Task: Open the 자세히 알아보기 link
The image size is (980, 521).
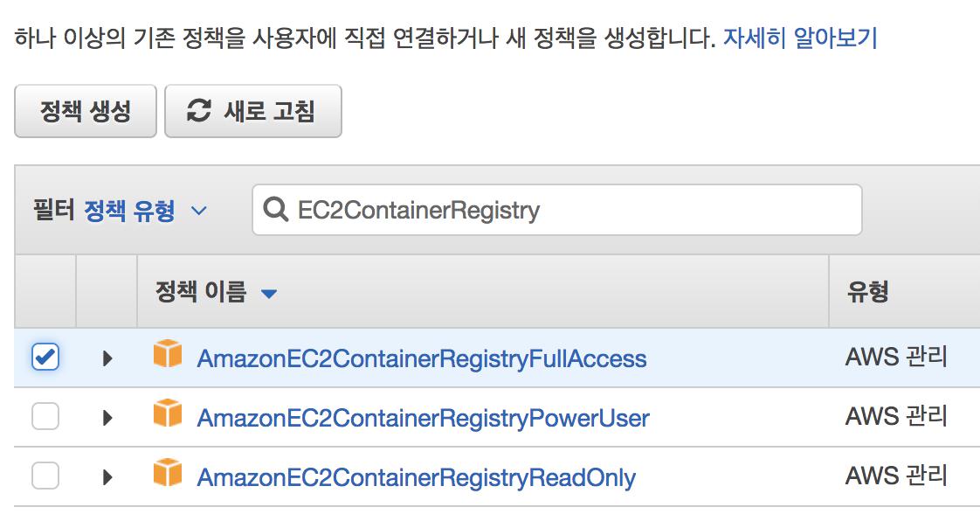Action: [800, 38]
